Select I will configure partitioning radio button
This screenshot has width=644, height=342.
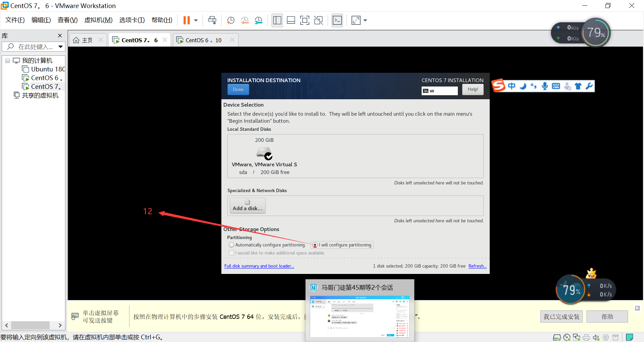coord(315,245)
